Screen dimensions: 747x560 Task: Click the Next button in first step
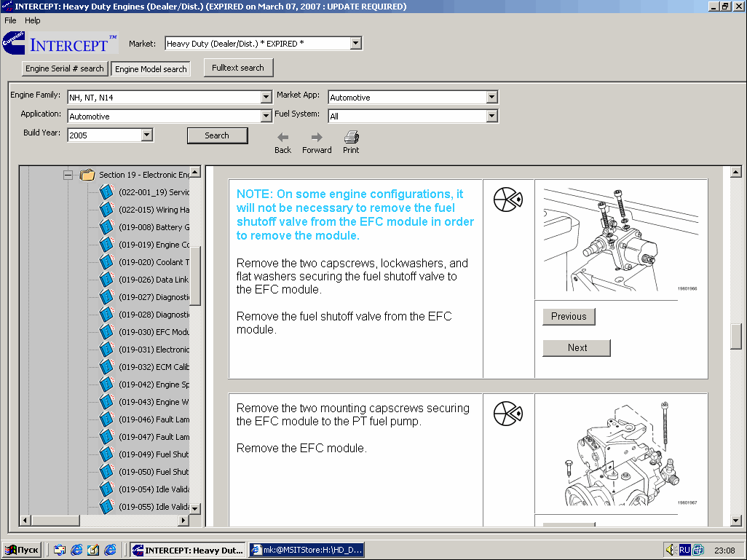pos(577,348)
